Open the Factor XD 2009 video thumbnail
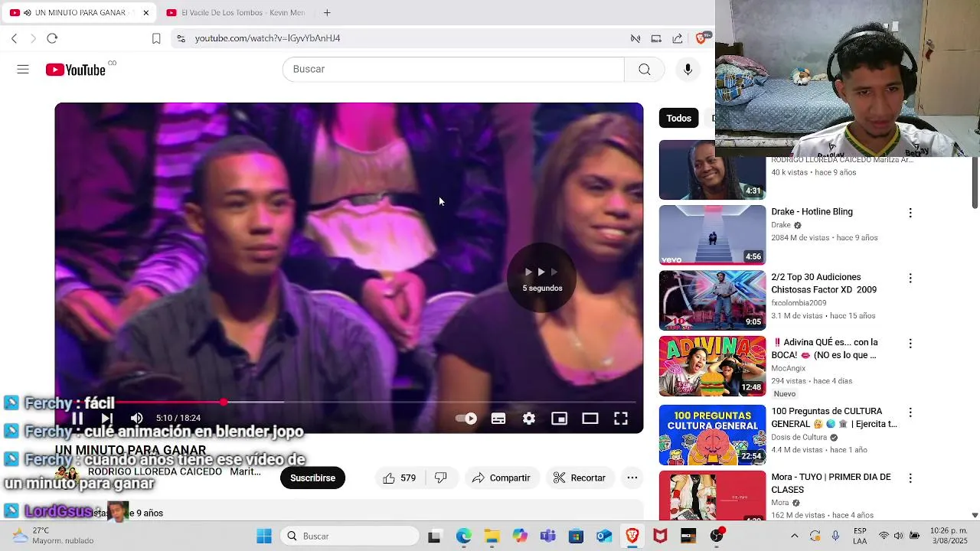The image size is (980, 551). point(712,301)
